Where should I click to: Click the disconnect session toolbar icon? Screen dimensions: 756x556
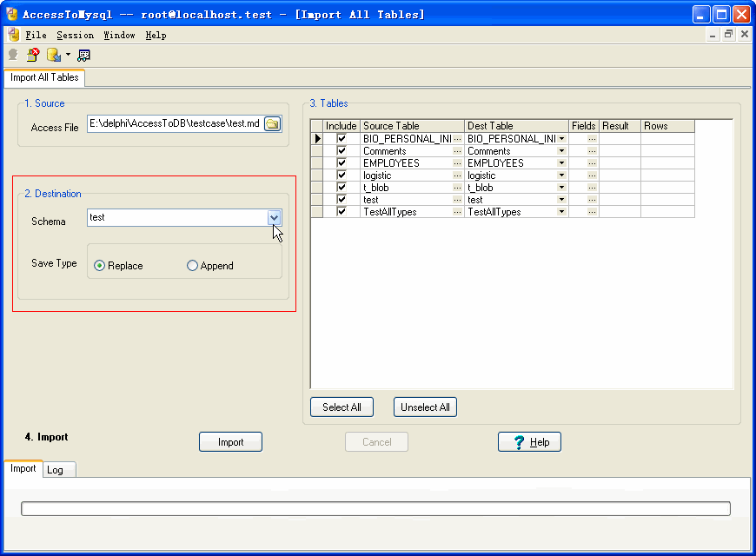point(33,55)
